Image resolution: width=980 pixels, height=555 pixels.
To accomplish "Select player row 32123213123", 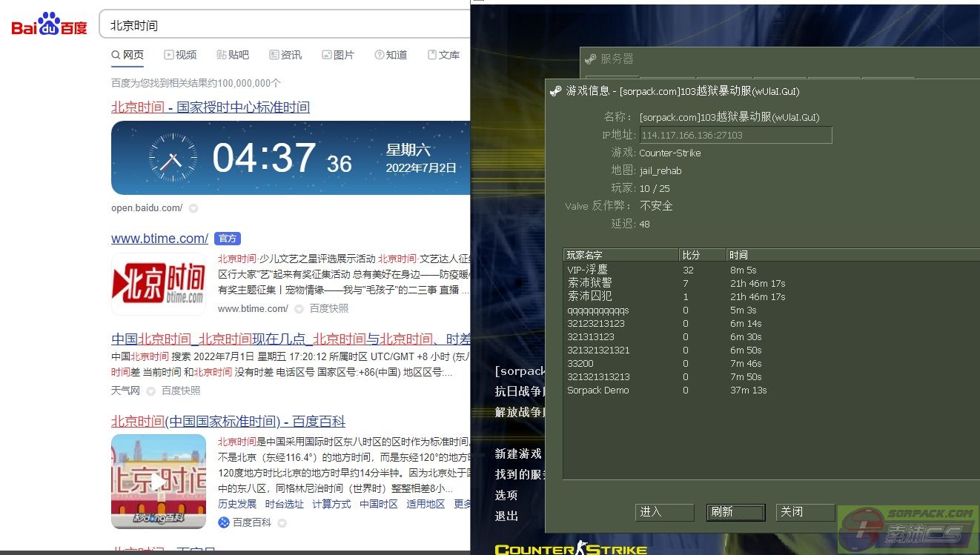I will coord(772,324).
